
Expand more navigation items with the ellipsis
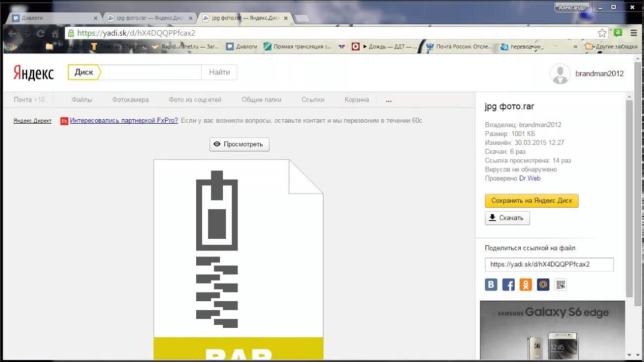pyautogui.click(x=388, y=101)
